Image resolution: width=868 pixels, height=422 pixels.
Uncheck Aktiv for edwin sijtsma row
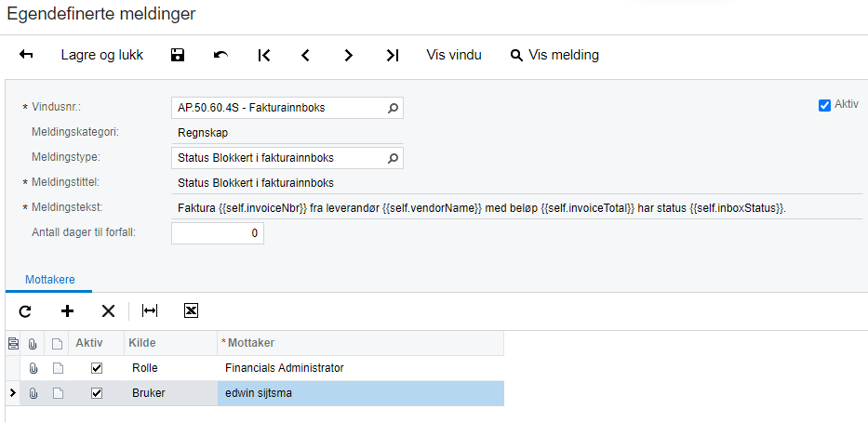point(97,394)
